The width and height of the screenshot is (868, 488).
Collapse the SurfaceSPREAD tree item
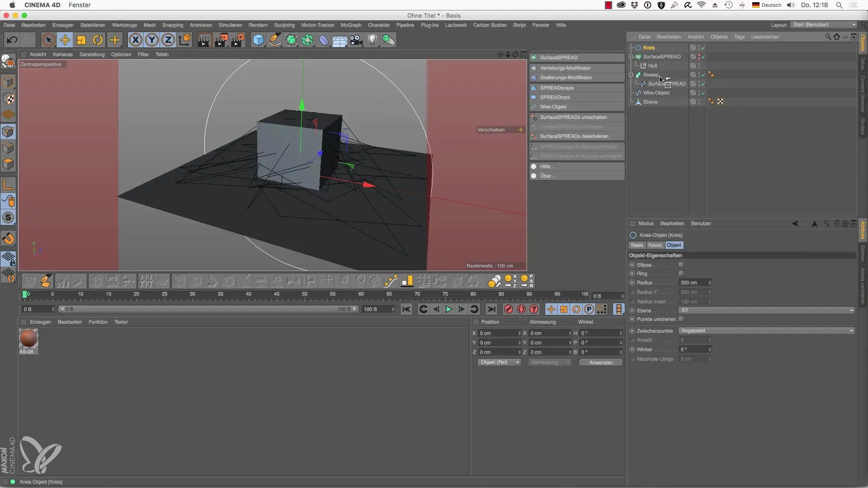pos(631,57)
